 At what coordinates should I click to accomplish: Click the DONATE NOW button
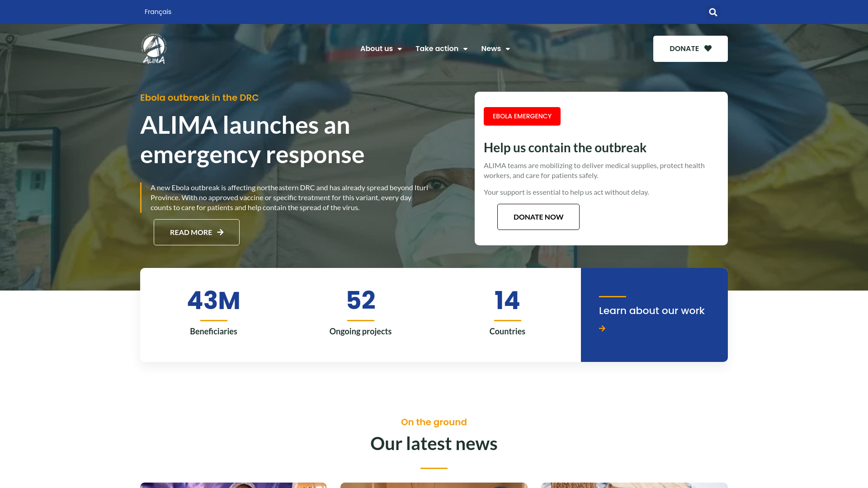click(x=538, y=217)
